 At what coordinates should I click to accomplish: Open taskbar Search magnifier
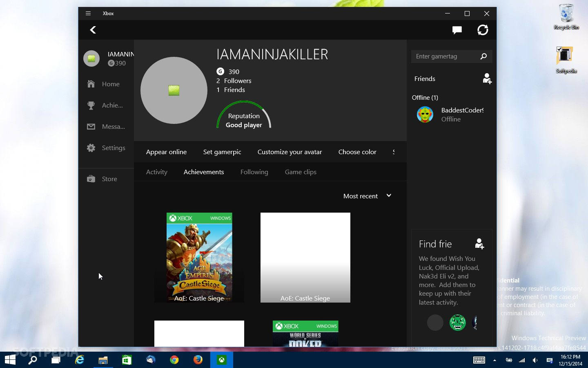tap(32, 360)
